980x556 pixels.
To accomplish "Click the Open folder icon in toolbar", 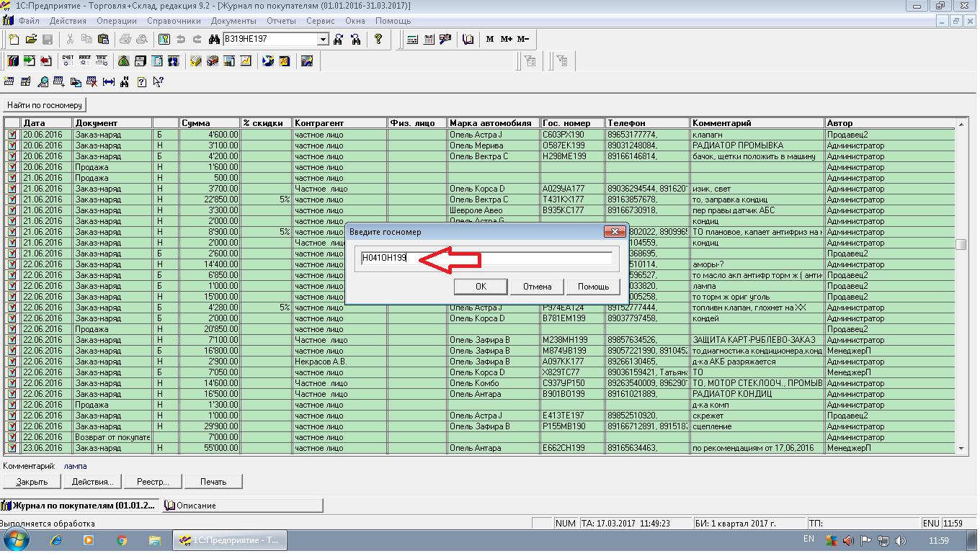I will [x=31, y=40].
